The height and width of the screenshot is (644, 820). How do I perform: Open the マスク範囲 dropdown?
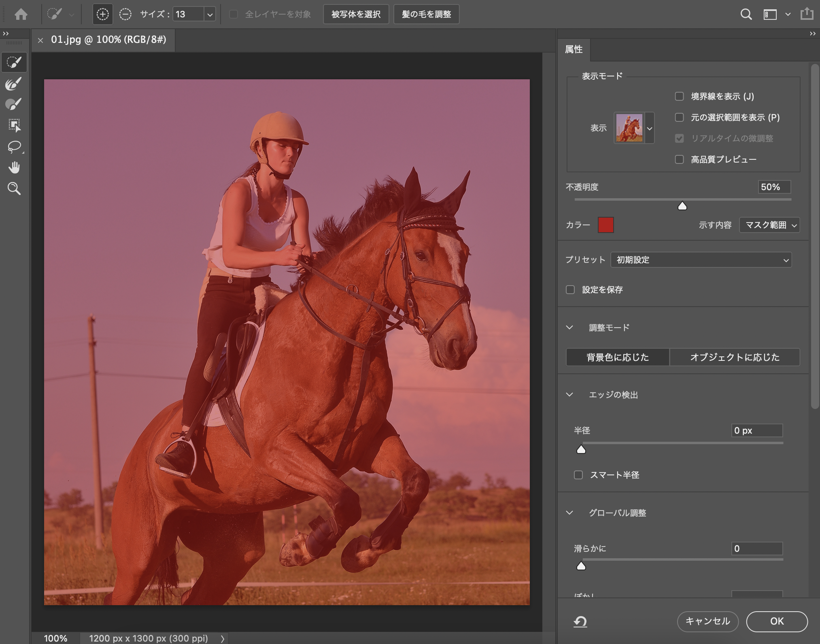tap(769, 225)
